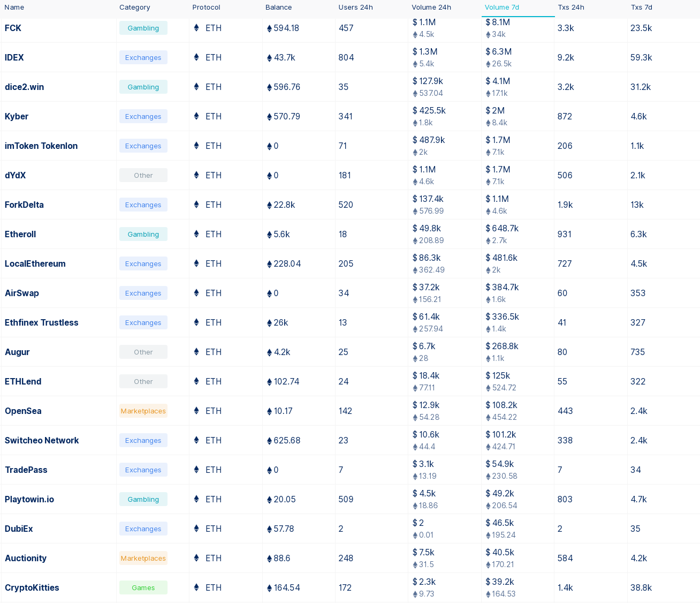Image resolution: width=700 pixels, height=603 pixels.
Task: Open the FCK dapp page
Action: pyautogui.click(x=13, y=28)
